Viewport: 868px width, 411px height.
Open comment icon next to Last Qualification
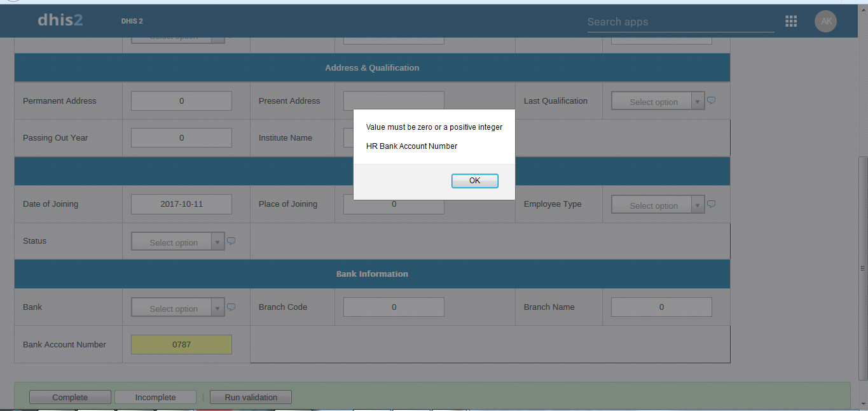pyautogui.click(x=712, y=101)
